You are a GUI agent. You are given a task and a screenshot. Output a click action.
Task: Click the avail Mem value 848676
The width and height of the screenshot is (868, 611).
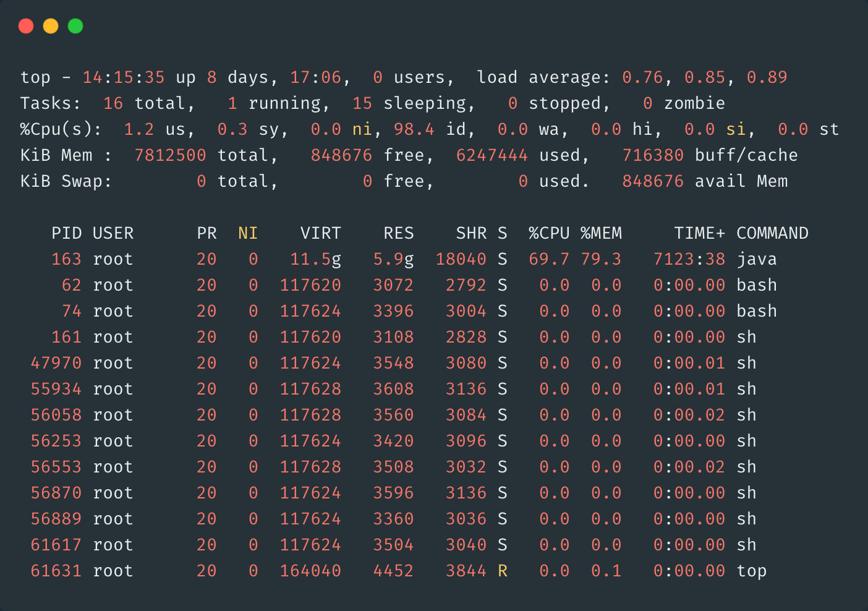pyautogui.click(x=653, y=181)
